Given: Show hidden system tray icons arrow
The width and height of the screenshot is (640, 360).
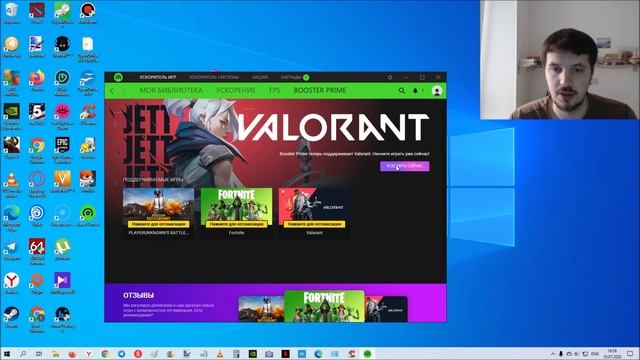Looking at the screenshot, I should [553, 353].
